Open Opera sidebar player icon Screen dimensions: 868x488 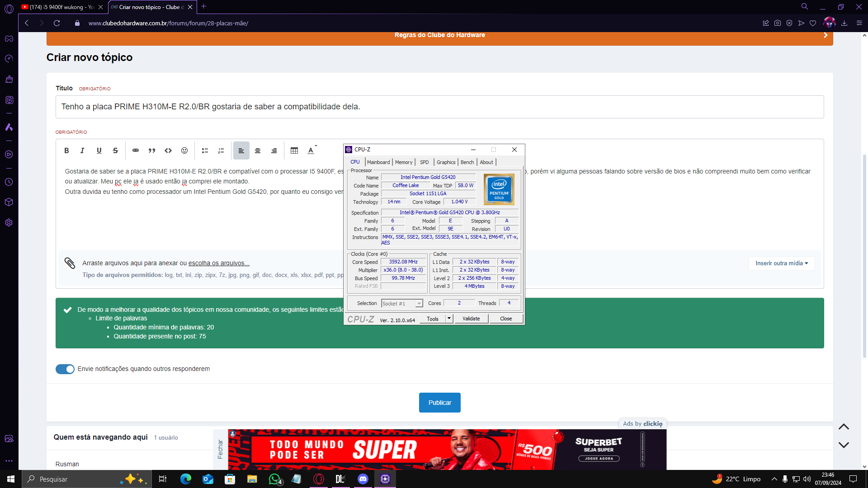[x=9, y=155]
